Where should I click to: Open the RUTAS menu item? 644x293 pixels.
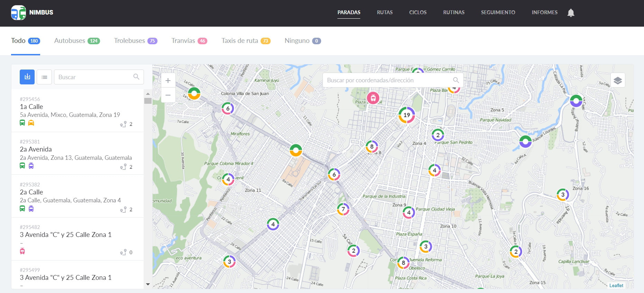[384, 12]
